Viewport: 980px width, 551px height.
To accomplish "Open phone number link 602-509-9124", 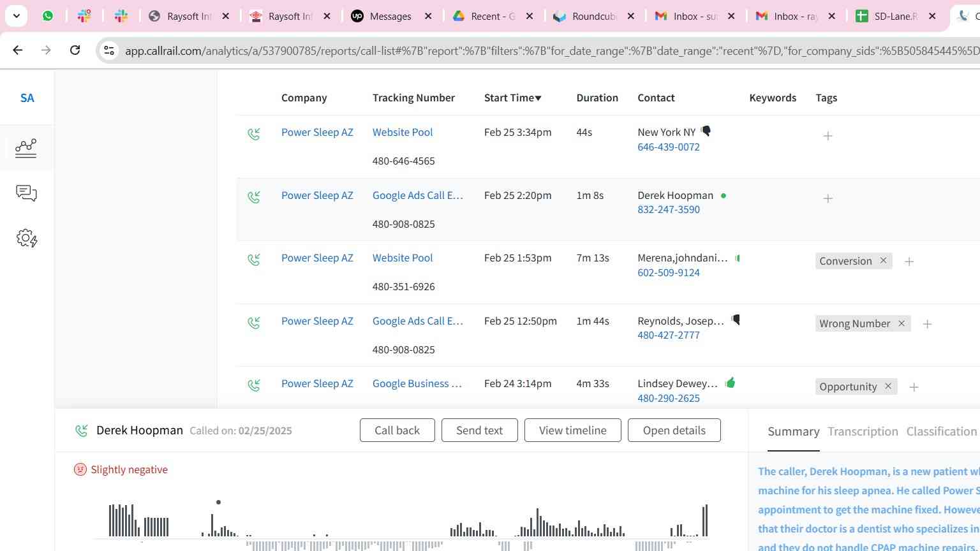I will click(x=668, y=272).
